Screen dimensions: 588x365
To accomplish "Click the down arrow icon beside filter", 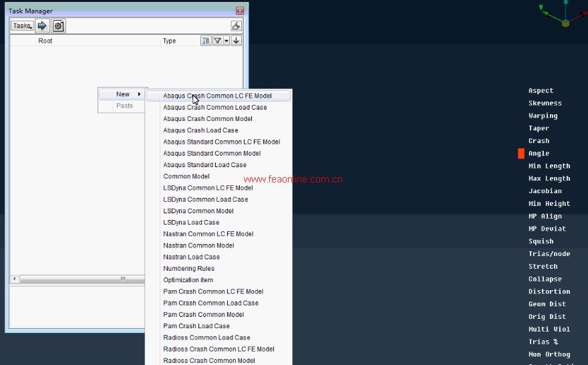I will [x=237, y=41].
